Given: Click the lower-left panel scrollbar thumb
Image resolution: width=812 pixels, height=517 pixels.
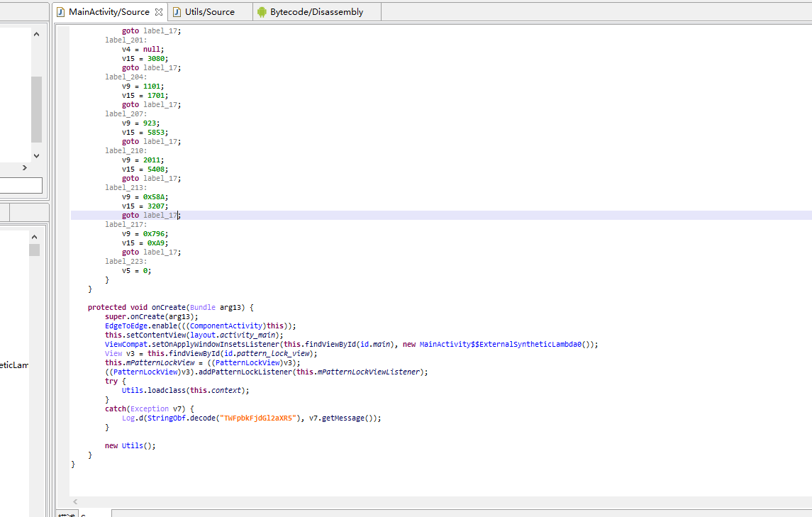Looking at the screenshot, I should coord(34,250).
